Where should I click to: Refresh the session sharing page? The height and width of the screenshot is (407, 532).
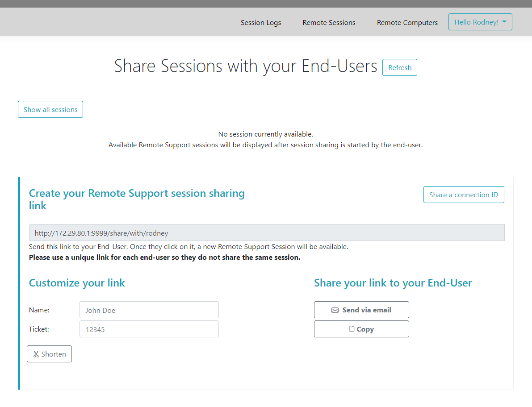click(x=399, y=67)
